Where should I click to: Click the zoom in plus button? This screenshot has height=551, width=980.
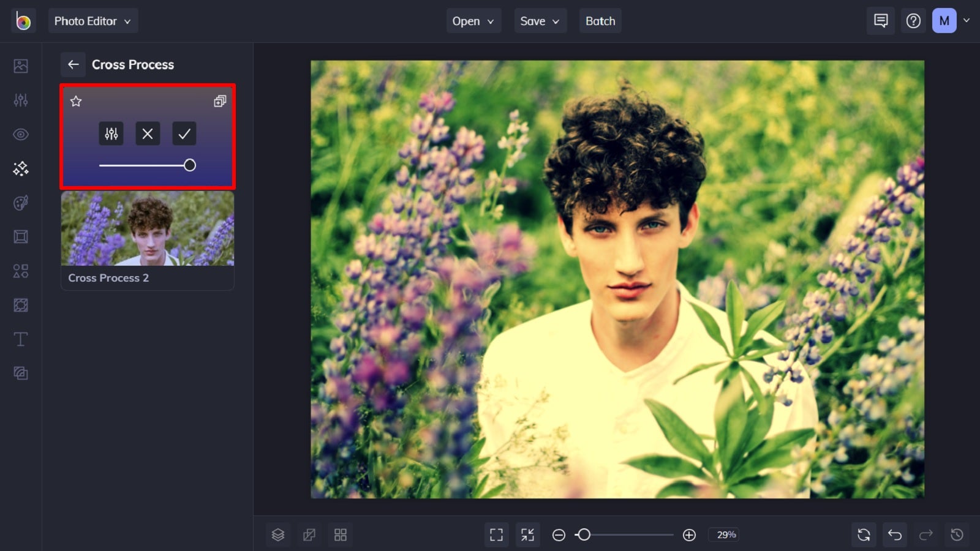tap(689, 535)
